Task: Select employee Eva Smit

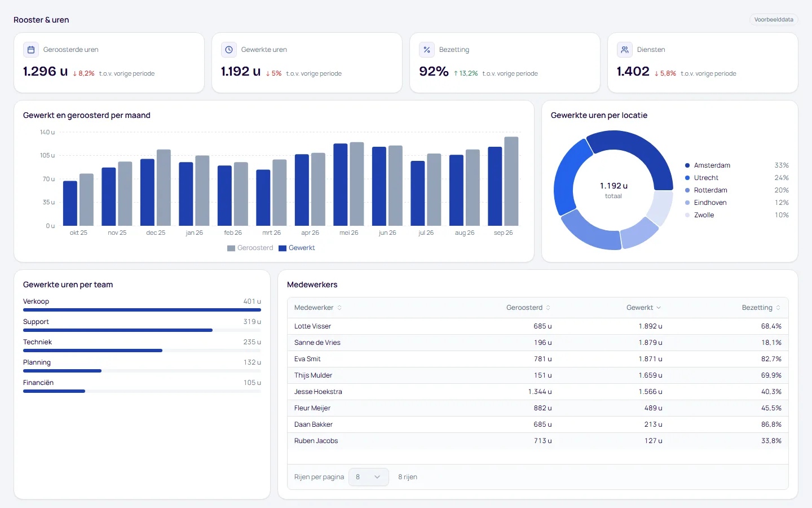Action: (307, 359)
